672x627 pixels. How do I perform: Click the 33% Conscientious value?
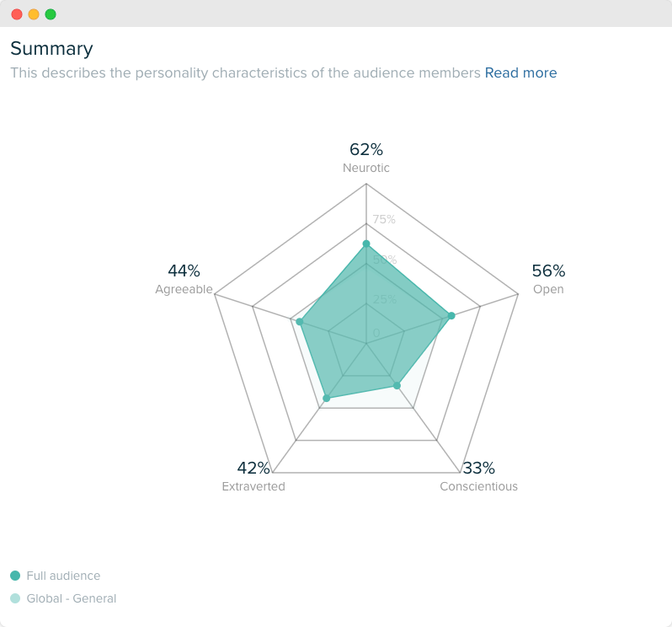pos(478,468)
